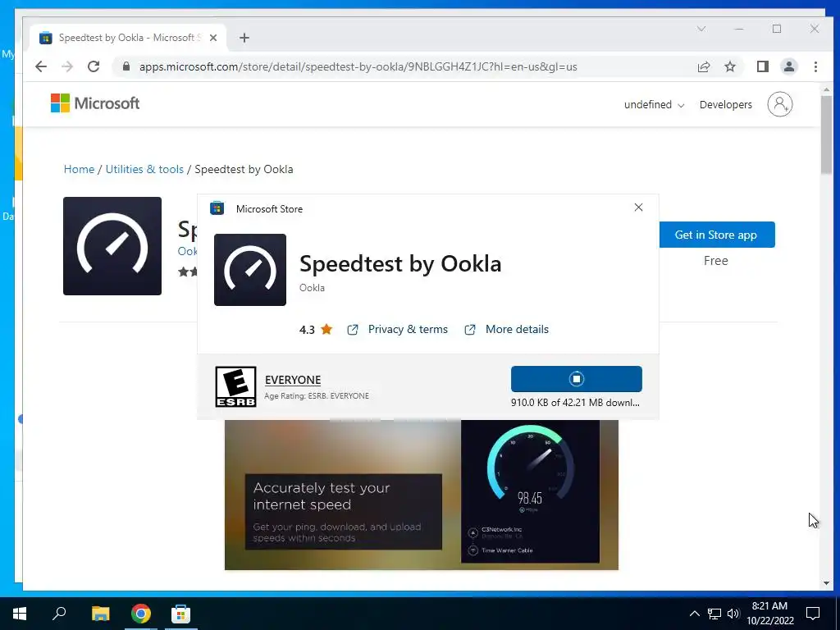Click the Ookla publisher name in dialog

click(312, 288)
